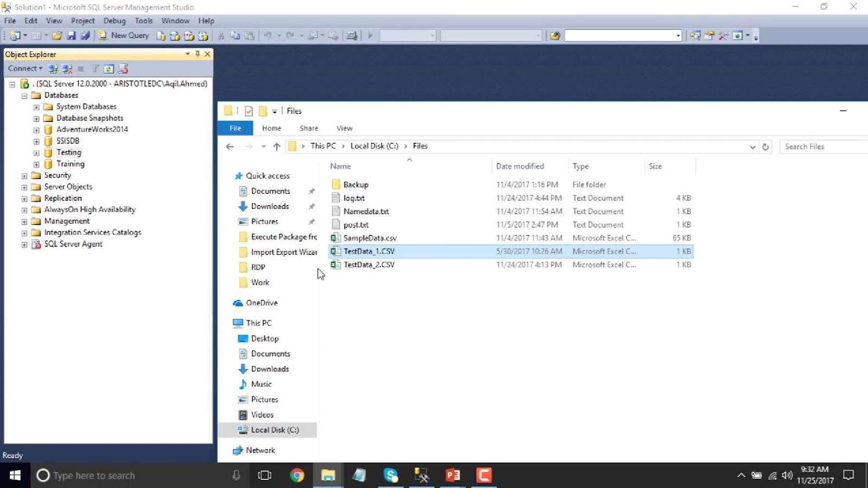Refresh the File Explorer folder view
Image resolution: width=868 pixels, height=488 pixels.
coord(765,147)
